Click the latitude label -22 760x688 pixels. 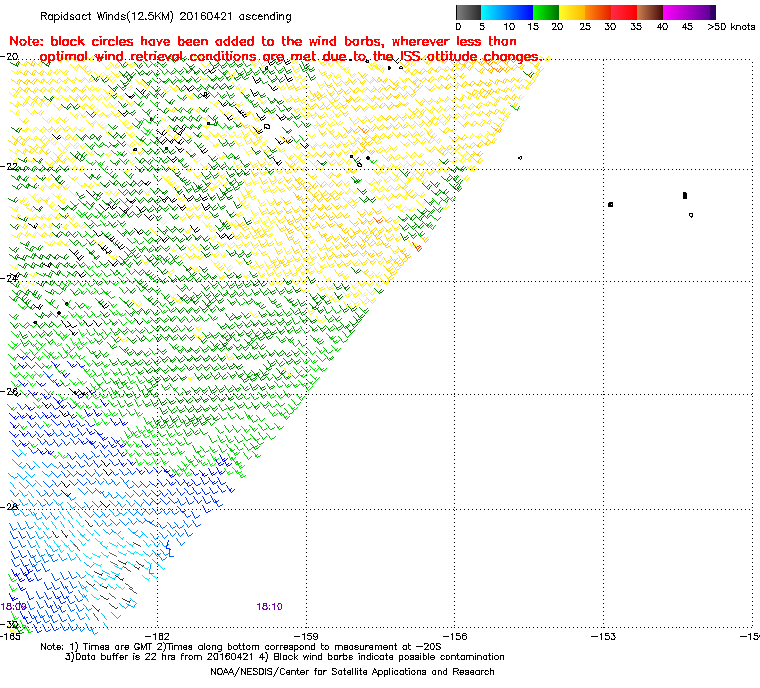[10, 166]
